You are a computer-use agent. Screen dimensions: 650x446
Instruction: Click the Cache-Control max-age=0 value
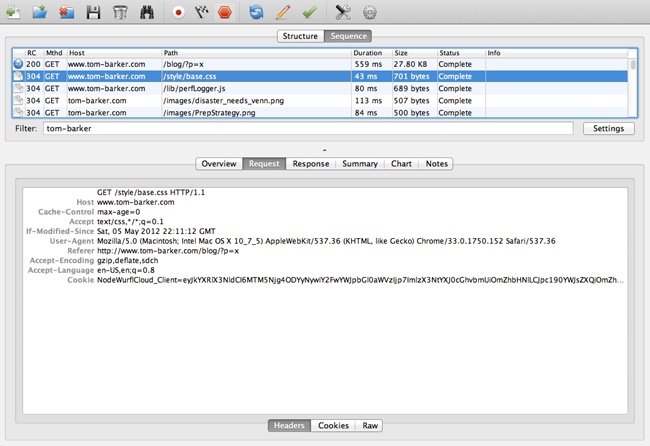pyautogui.click(x=119, y=212)
